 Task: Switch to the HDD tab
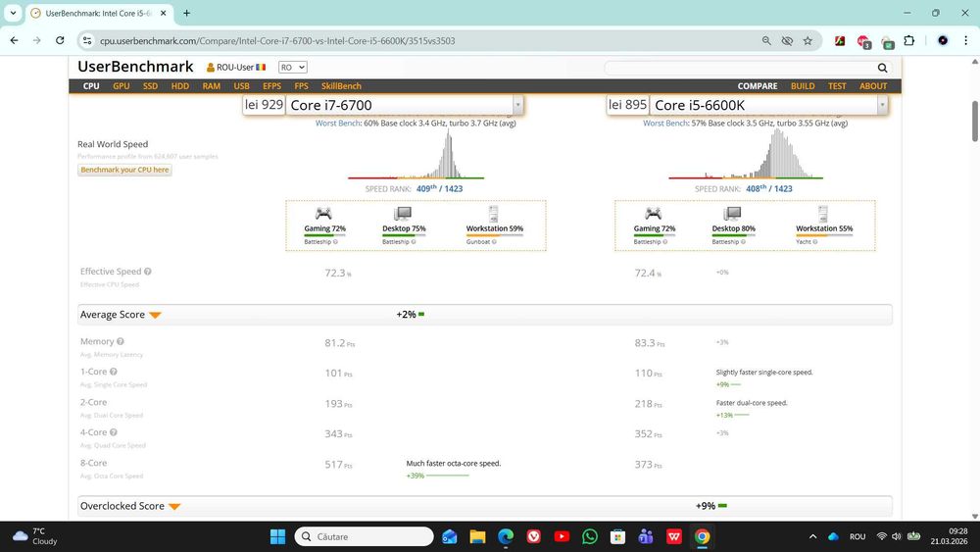pyautogui.click(x=180, y=86)
